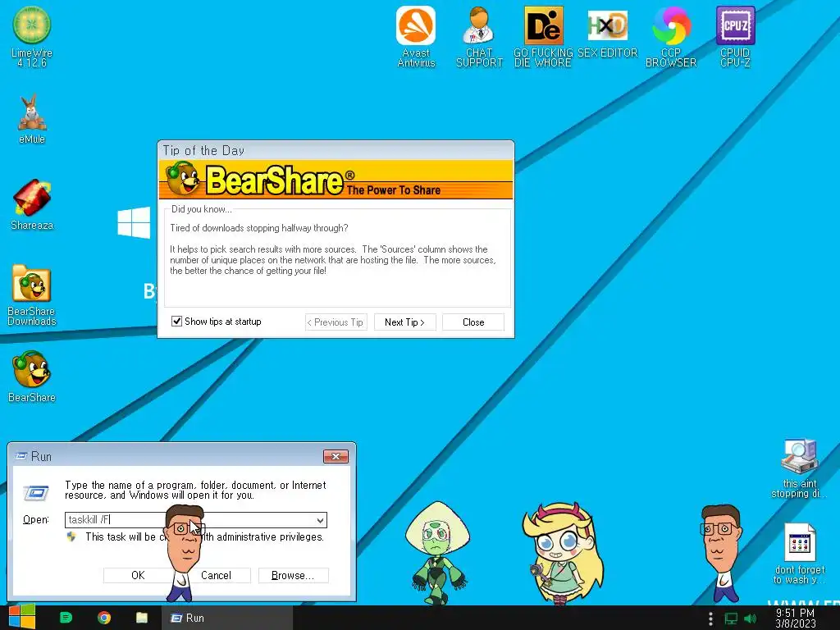Close the Run dialog with red X
This screenshot has width=840, height=630.
tap(336, 456)
